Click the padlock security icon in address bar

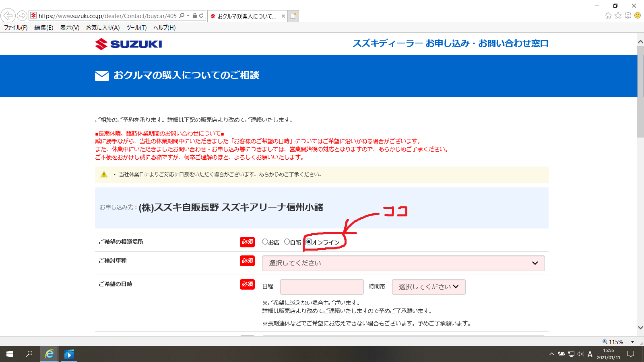(195, 16)
